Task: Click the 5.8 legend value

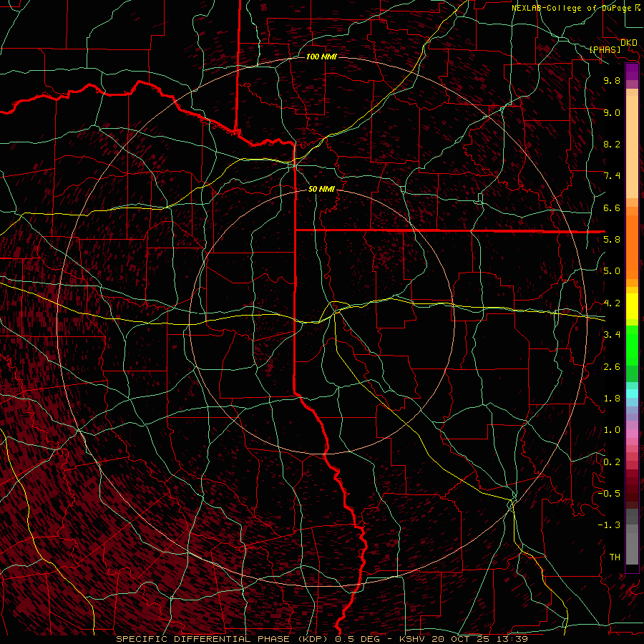Action: (x=612, y=240)
